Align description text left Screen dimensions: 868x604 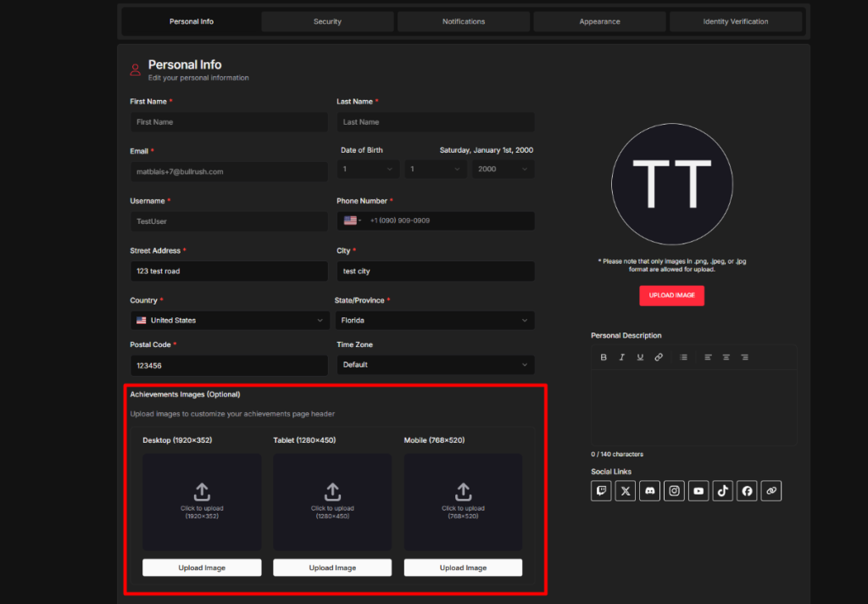point(708,357)
